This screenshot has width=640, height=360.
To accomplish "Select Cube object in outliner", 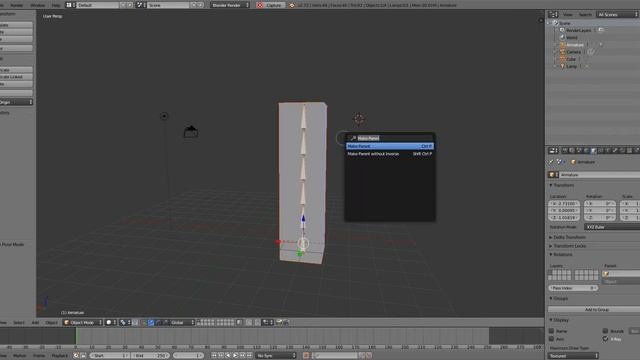I will 571,59.
